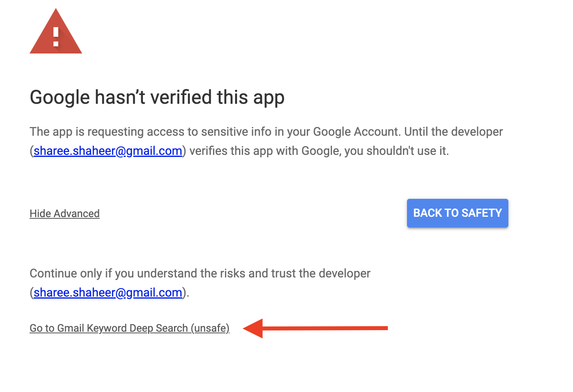Collapse the section via Hide Advanced

click(x=64, y=214)
